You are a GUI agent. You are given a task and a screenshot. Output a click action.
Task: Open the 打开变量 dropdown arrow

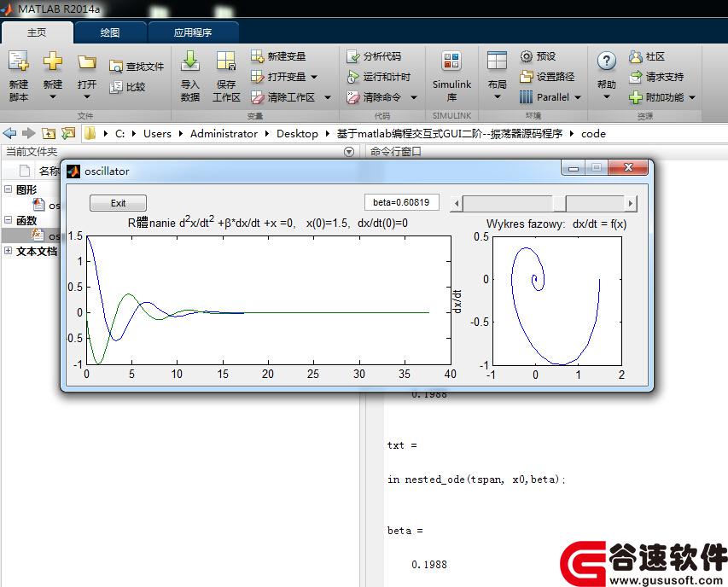pyautogui.click(x=314, y=77)
